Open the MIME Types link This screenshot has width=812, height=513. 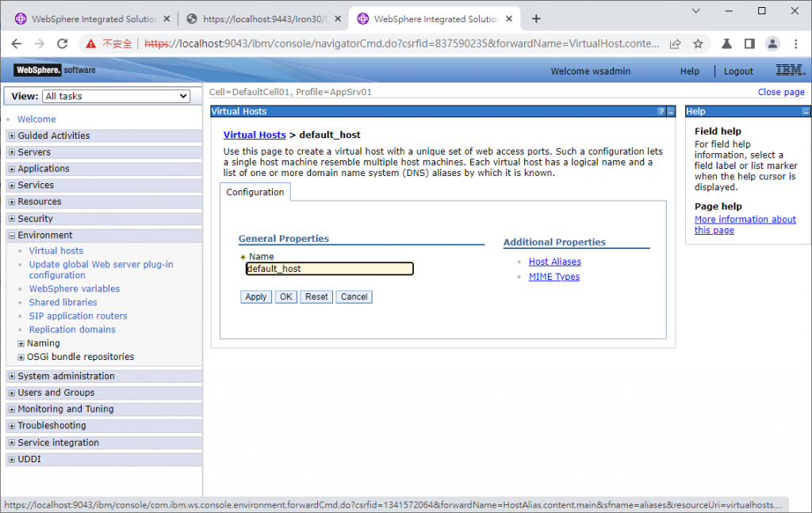point(554,277)
